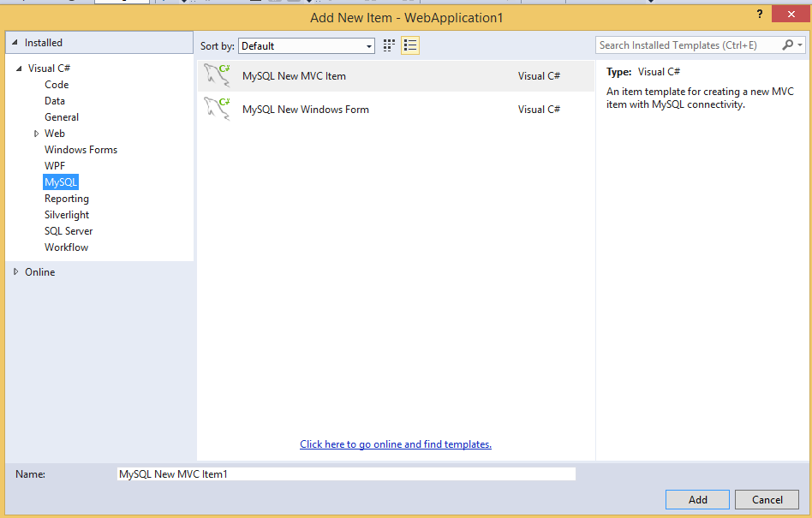This screenshot has height=518, width=812.
Task: Click the Cancel button
Action: coord(767,499)
